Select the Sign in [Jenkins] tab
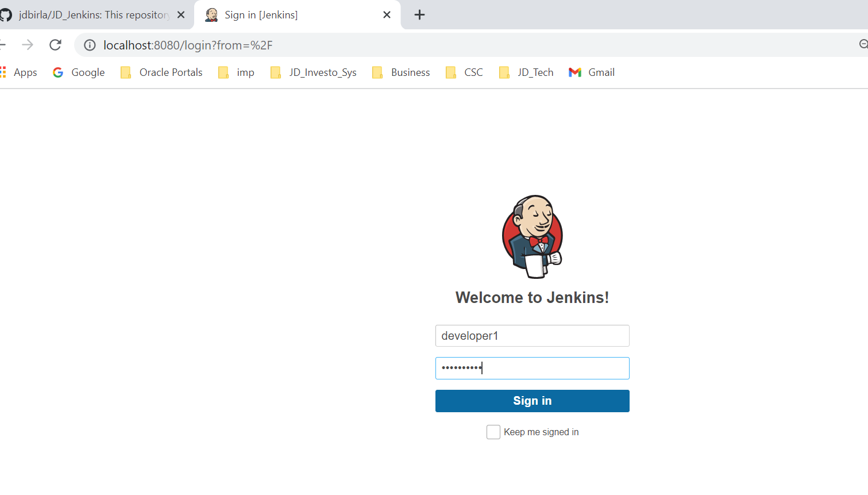Viewport: 868px width, 495px height. tap(298, 15)
